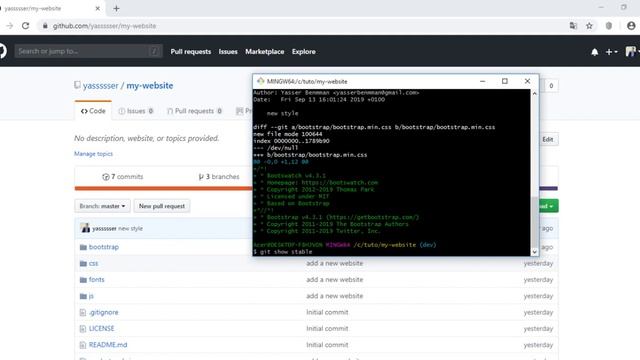Click the GitHub logo icon
This screenshot has height=360, width=640.
pyautogui.click(x=2, y=51)
